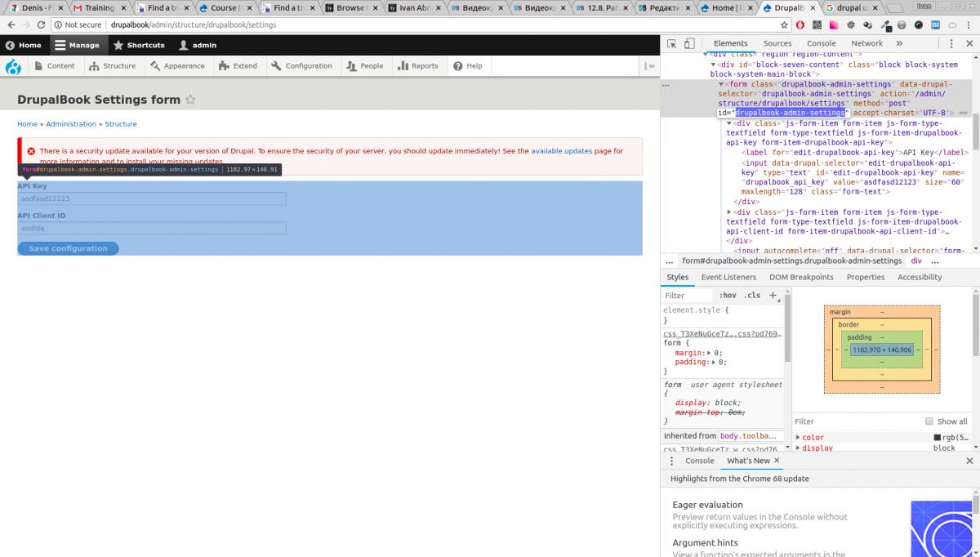
Task: Click the Opera extension icon
Action: [800, 25]
